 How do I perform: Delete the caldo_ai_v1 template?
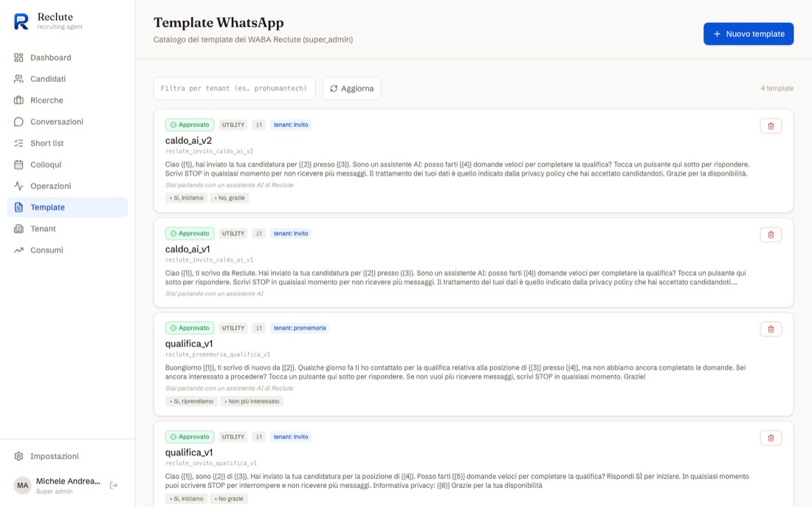[771, 235]
